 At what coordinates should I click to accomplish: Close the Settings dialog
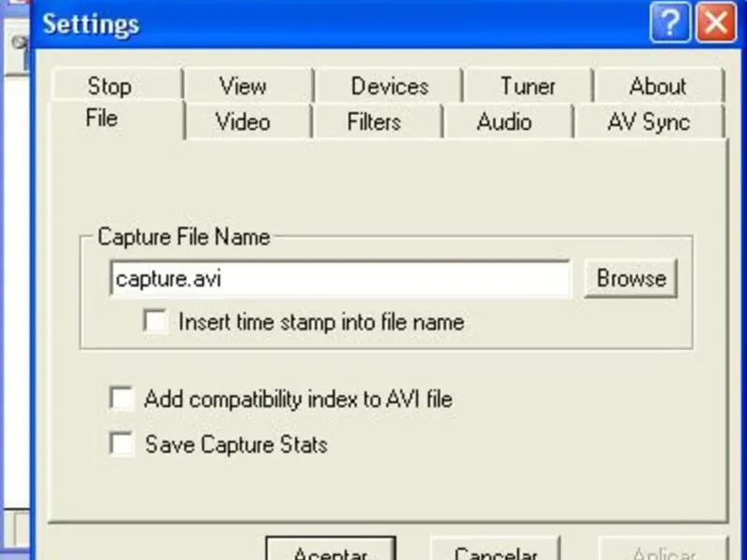[716, 22]
